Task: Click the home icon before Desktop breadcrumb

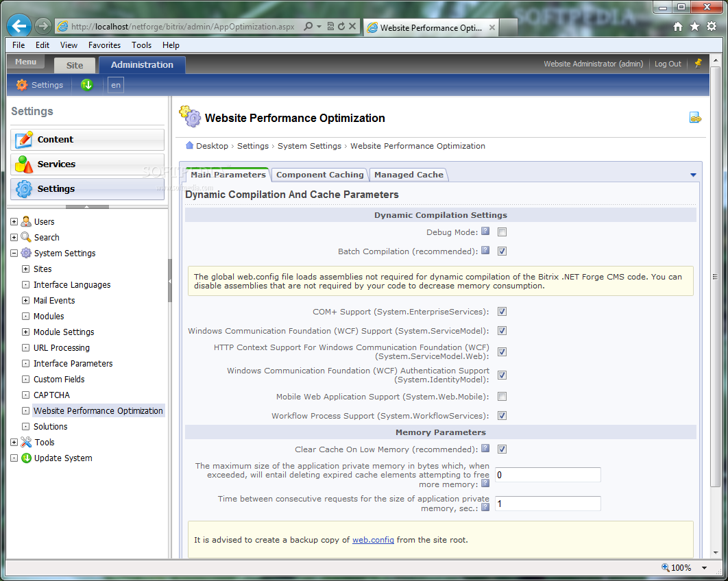Action: click(189, 145)
